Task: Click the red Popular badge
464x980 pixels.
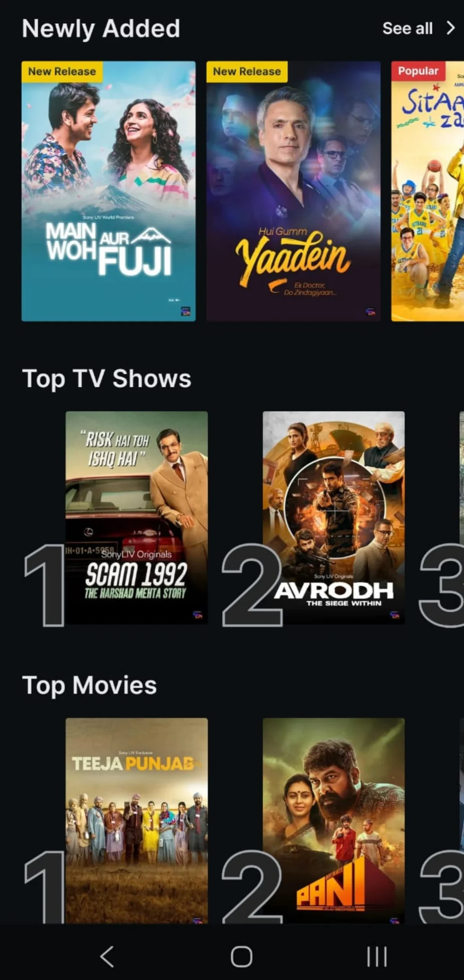Action: [418, 71]
